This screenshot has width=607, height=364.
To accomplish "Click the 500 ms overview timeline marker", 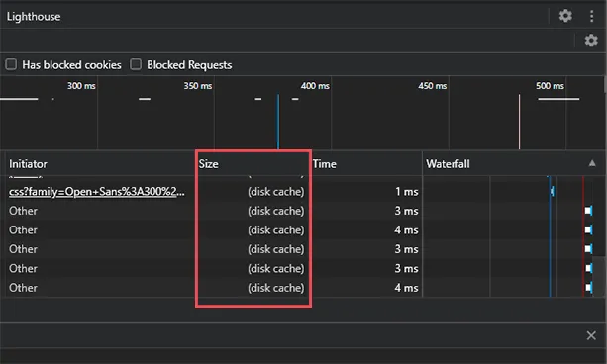I will pos(550,85).
